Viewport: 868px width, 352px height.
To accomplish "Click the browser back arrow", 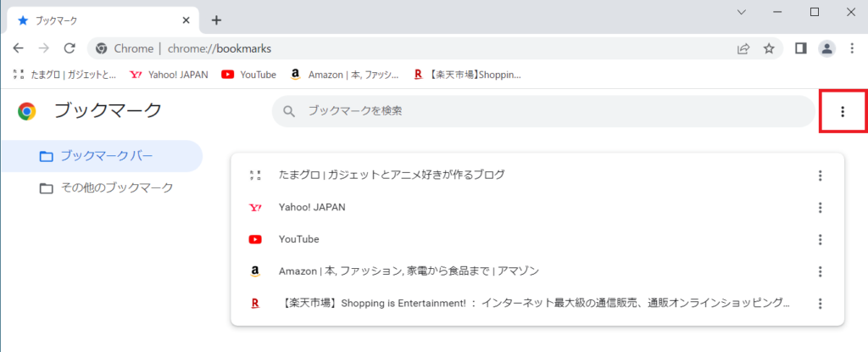I will click(x=19, y=48).
